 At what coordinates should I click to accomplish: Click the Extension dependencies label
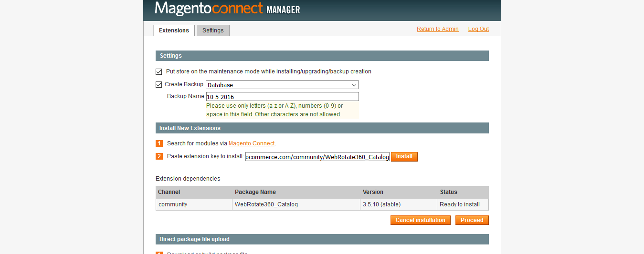(x=188, y=179)
